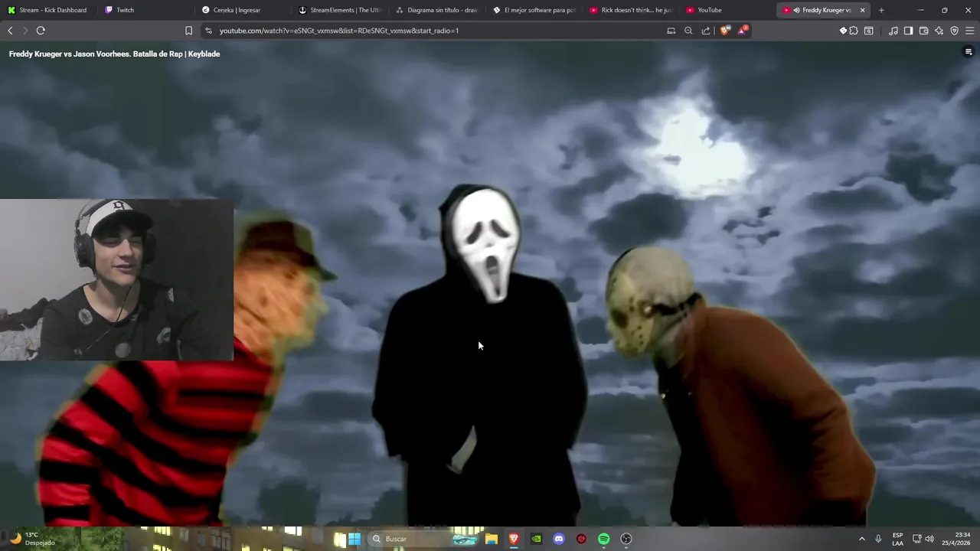Switch to Rick doesn't think tab
980x551 pixels.
630,10
